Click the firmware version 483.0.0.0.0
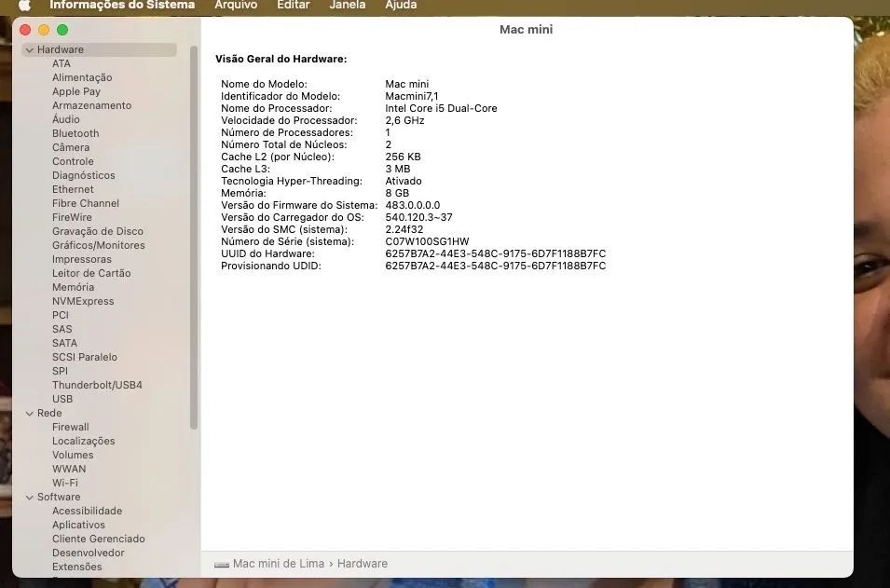Viewport: 890px width, 588px height. [x=413, y=205]
